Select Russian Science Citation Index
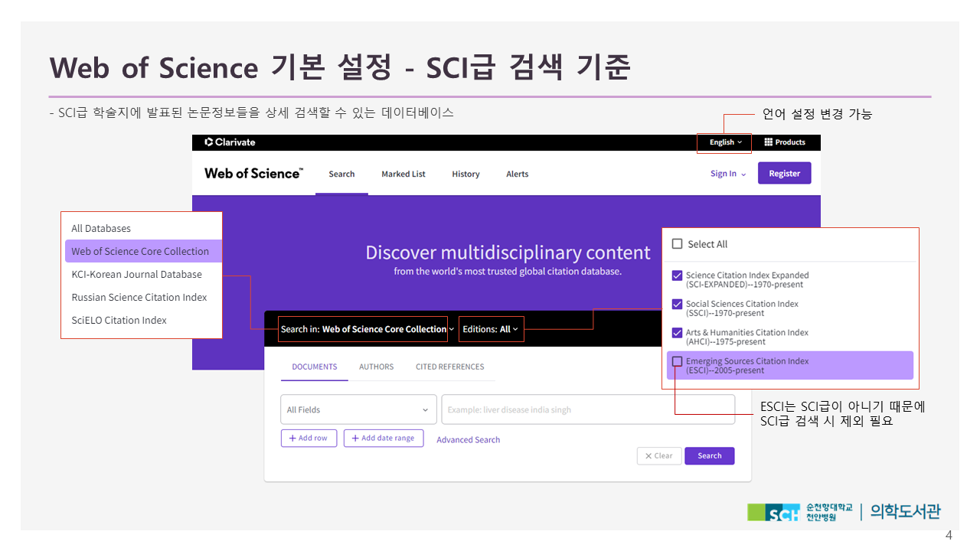Viewport: 980px width, 551px height. [139, 297]
